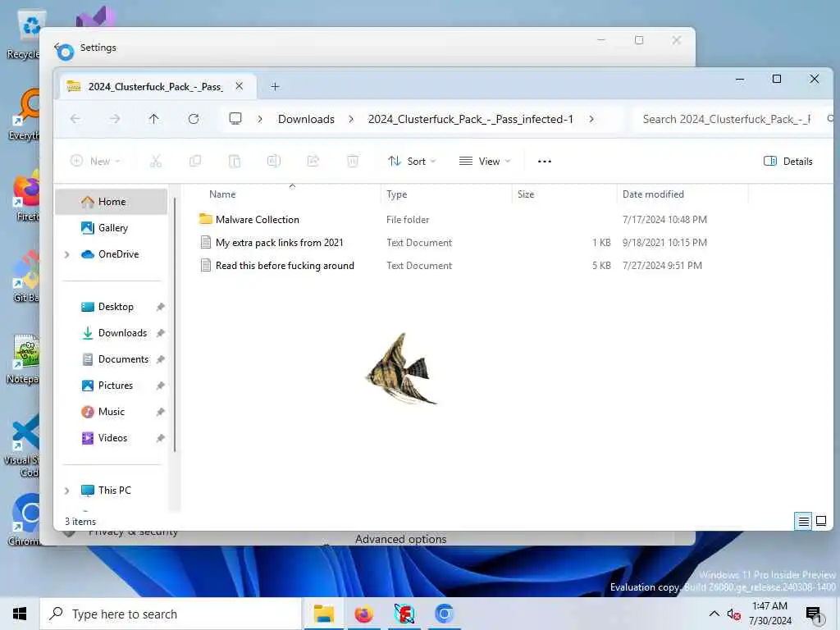Click the Rename toolbar icon
Viewport: 840px width, 630px height.
coord(274,162)
